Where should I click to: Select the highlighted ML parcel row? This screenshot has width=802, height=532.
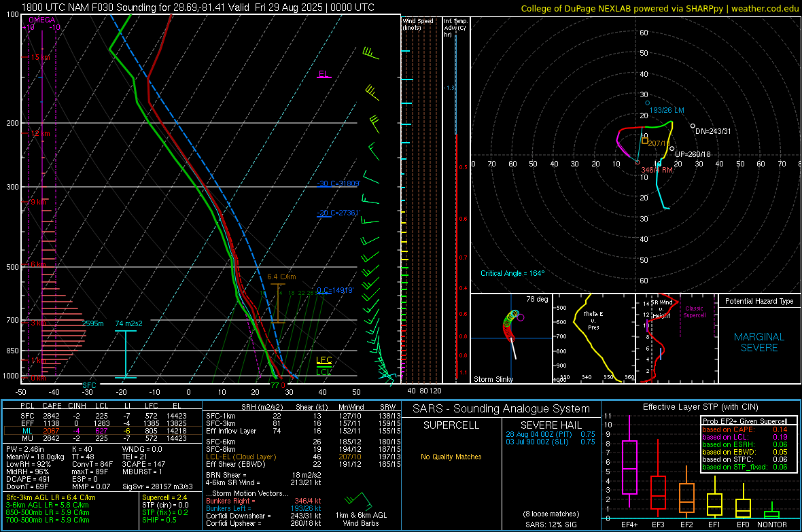[102, 431]
